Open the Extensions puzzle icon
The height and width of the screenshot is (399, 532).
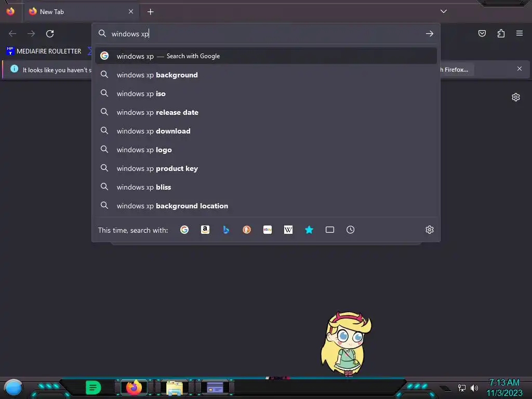point(501,33)
